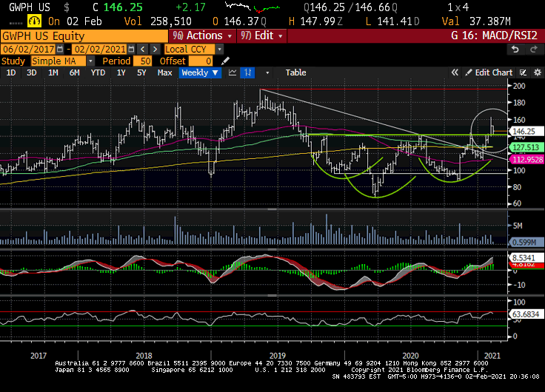The width and height of the screenshot is (545, 392).
Task: Click the L 141.41 low value
Action: pyautogui.click(x=392, y=21)
